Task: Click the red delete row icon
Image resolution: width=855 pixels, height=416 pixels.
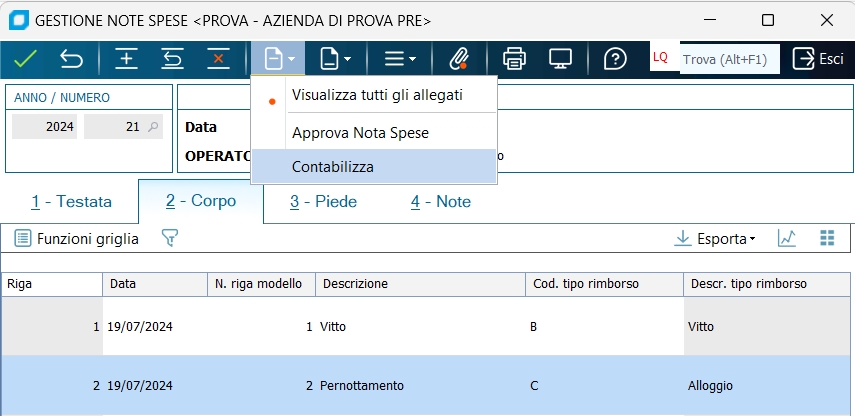Action: (x=218, y=58)
